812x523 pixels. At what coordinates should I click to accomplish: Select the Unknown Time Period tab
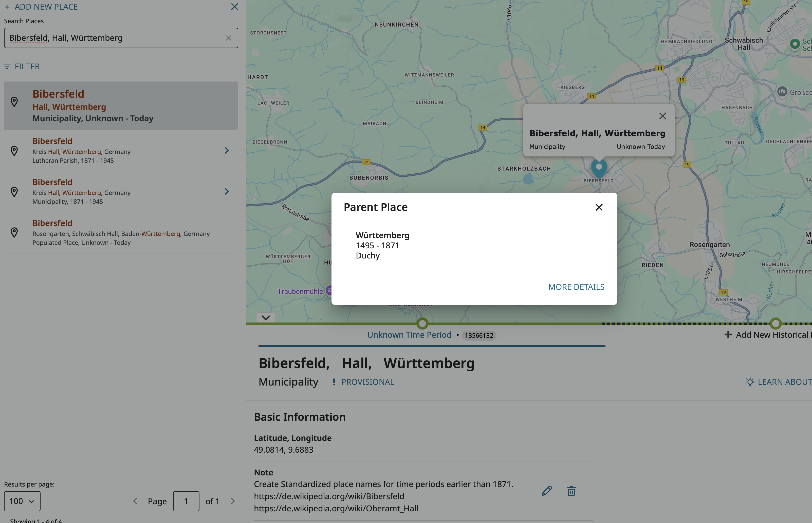click(x=409, y=335)
